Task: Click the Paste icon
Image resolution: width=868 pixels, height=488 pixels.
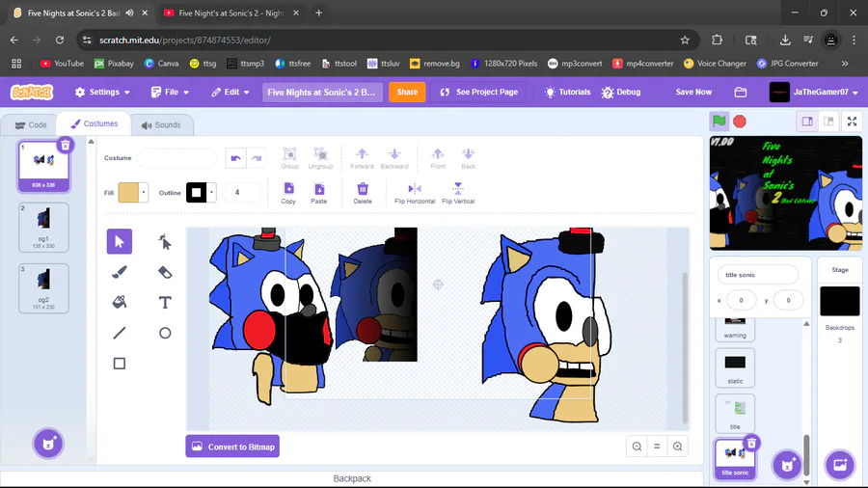Action: [319, 193]
